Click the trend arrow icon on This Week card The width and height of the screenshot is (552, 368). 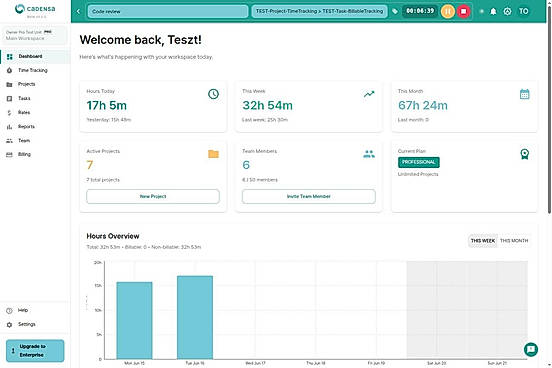click(x=369, y=94)
